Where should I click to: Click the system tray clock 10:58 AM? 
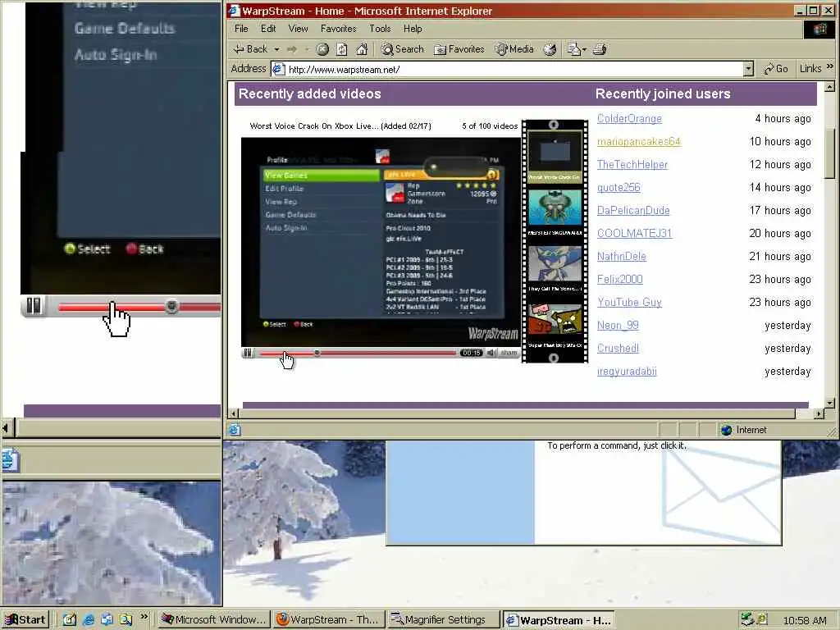point(805,620)
